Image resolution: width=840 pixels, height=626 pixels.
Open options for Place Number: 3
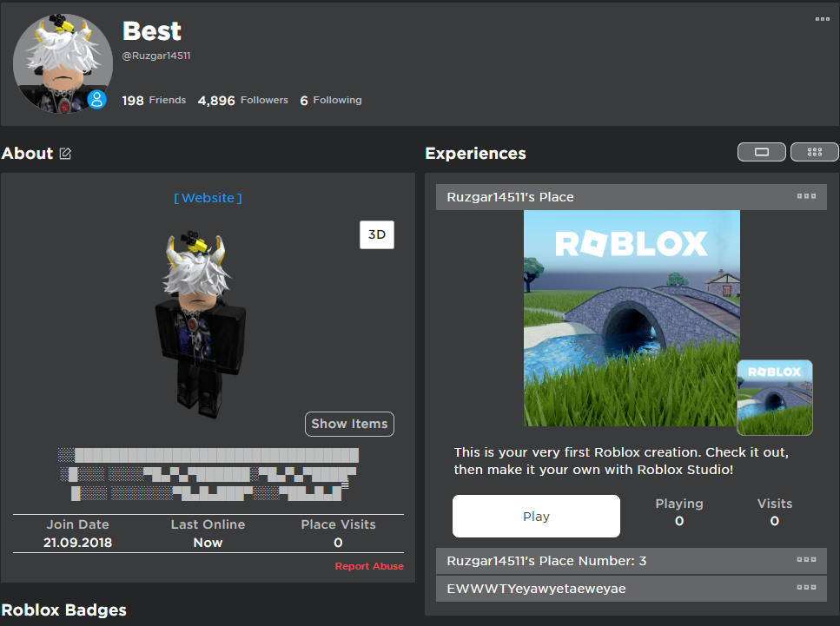pos(806,560)
